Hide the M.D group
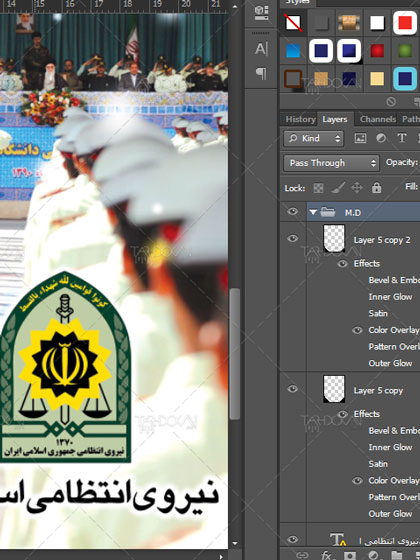 (292, 212)
